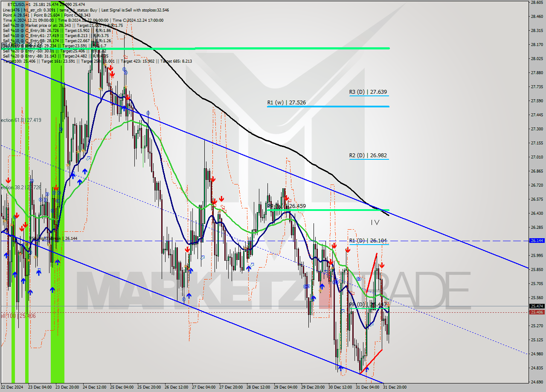Click the 'ection 38.2 | 26.726' Fibonacci label
Screen dimensions: 546x392
tap(21, 187)
